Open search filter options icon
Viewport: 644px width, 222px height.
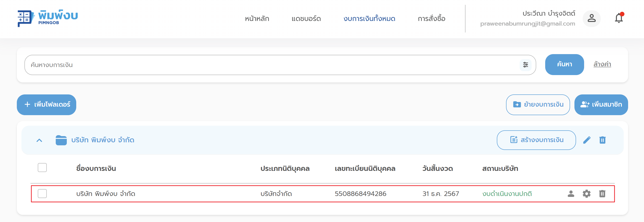(x=525, y=65)
